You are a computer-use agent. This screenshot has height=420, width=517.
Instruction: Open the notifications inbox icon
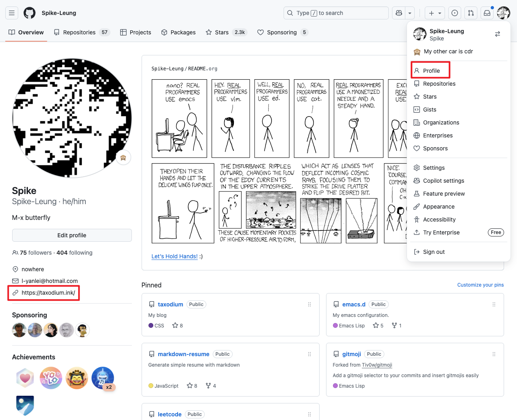click(487, 13)
